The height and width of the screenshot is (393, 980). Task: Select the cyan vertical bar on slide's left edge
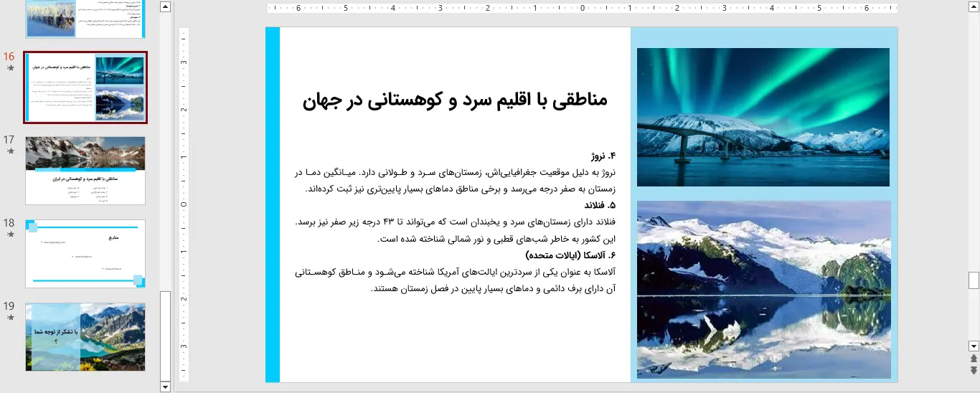tap(273, 204)
